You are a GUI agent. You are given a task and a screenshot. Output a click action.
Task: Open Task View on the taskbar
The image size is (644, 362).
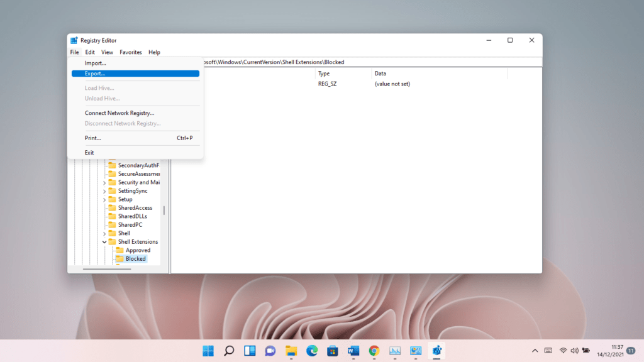250,351
